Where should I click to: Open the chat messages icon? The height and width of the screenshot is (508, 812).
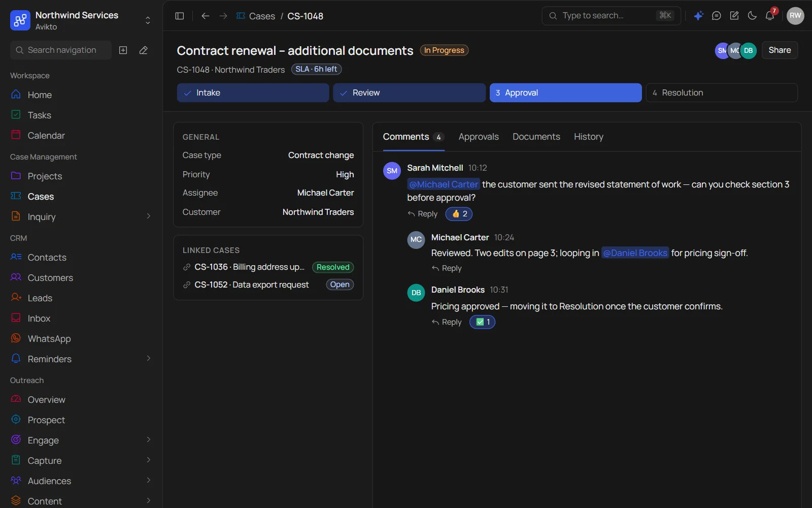point(717,16)
